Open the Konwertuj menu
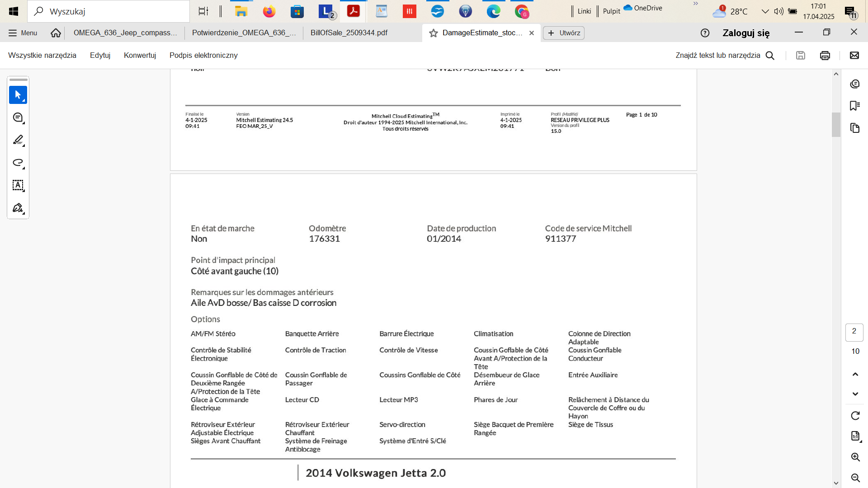This screenshot has width=868, height=488. [x=140, y=55]
